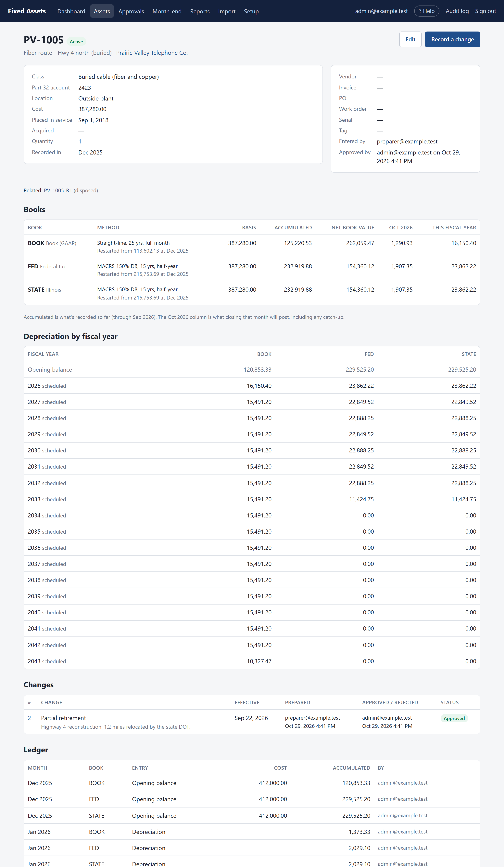Select Jan 2026 FED Depreciation 2,029.10
The image size is (504, 867).
359,848
